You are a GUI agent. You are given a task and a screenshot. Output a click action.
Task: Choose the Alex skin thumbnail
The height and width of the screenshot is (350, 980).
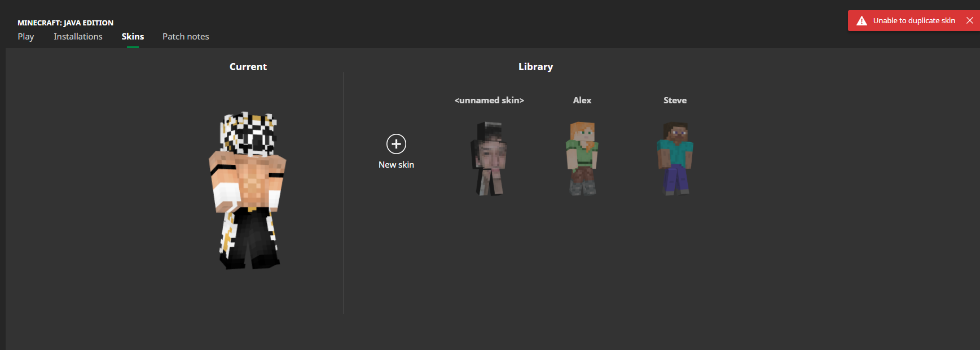582,159
